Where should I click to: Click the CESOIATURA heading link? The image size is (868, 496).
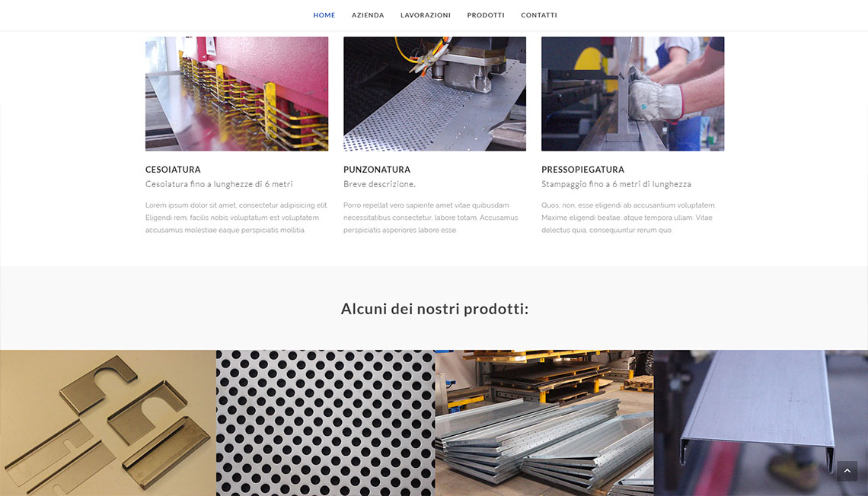(173, 170)
